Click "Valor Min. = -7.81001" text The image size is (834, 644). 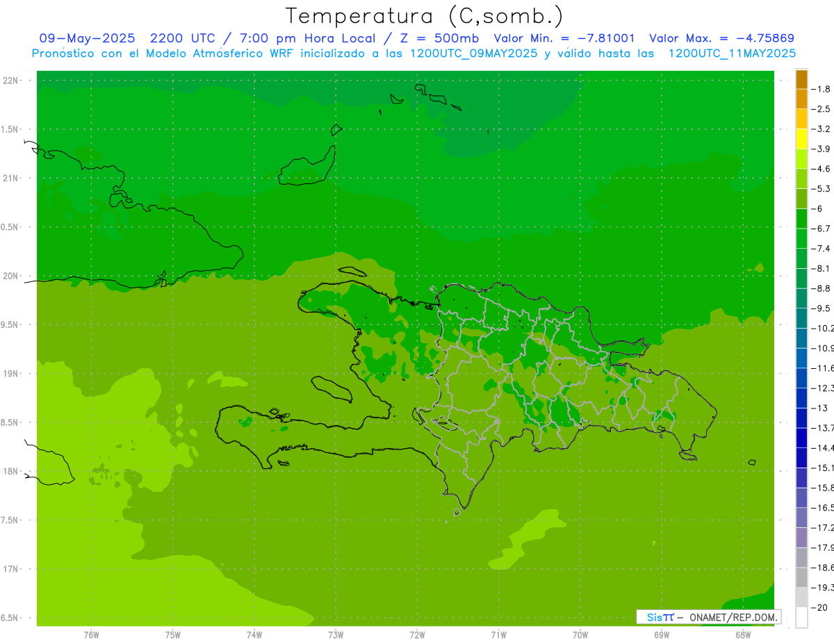point(564,38)
